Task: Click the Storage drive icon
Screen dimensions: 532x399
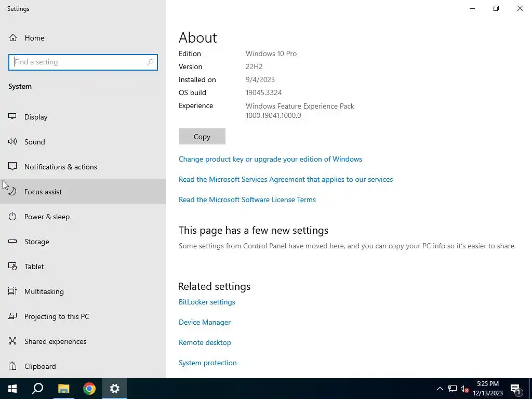Action: click(12, 241)
